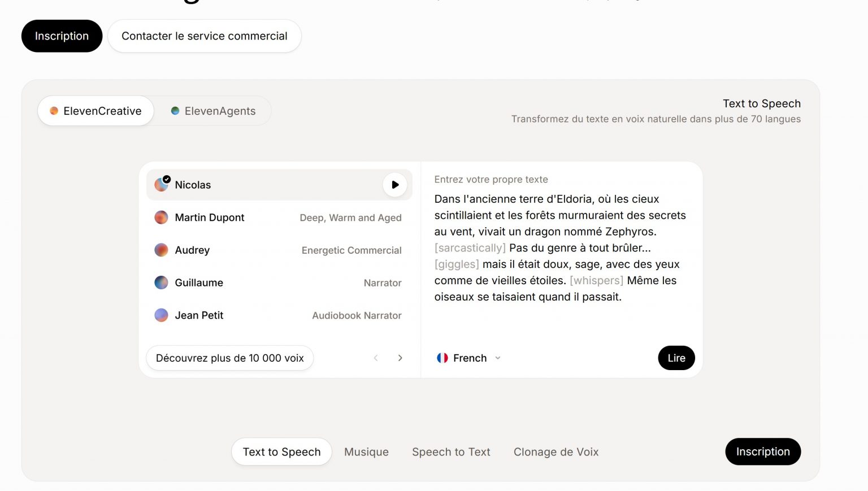
Task: Open Découvrez plus de 10 000 voix
Action: (229, 358)
